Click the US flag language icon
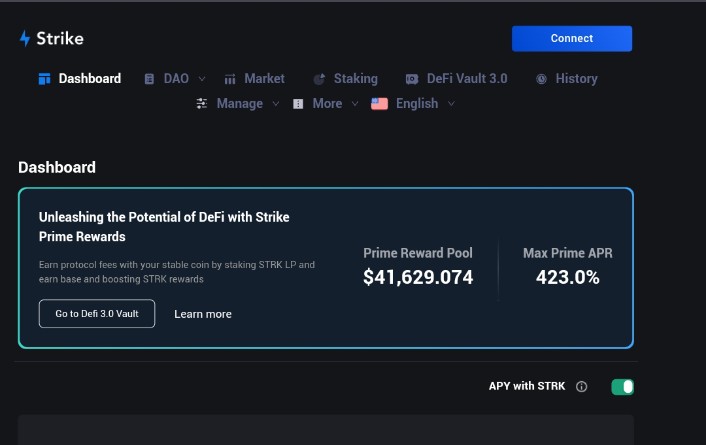The height and width of the screenshot is (445, 706). [x=379, y=104]
